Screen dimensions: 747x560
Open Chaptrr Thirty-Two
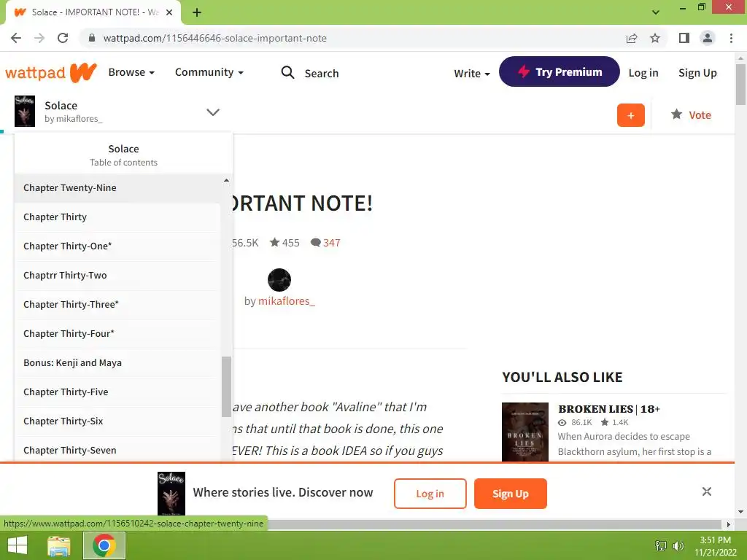(117, 275)
